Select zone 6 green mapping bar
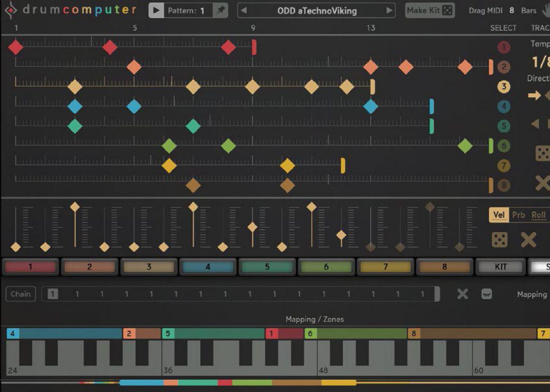Screen dimensions: 550x392 click(x=356, y=333)
